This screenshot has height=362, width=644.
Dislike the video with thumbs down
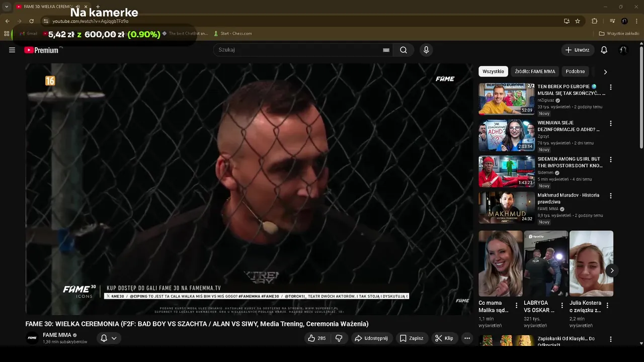pos(339,338)
